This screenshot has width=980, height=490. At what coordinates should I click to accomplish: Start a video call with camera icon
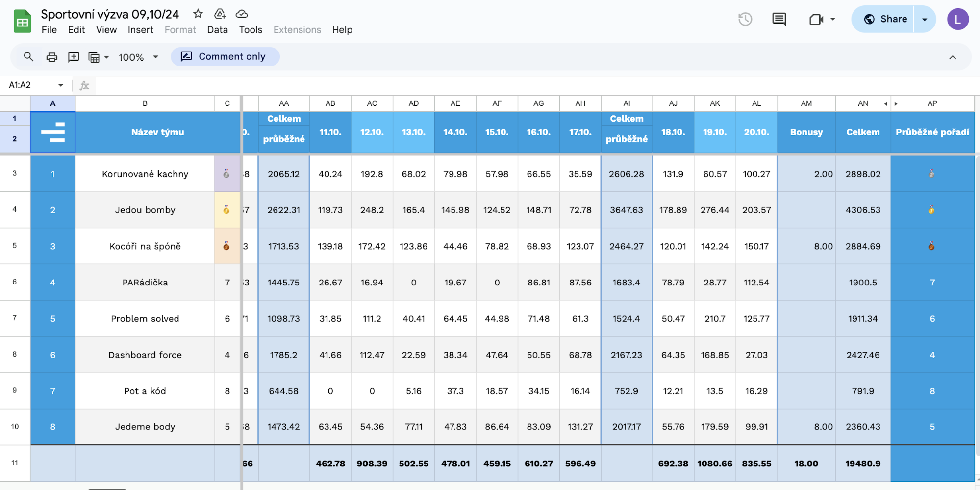tap(816, 19)
